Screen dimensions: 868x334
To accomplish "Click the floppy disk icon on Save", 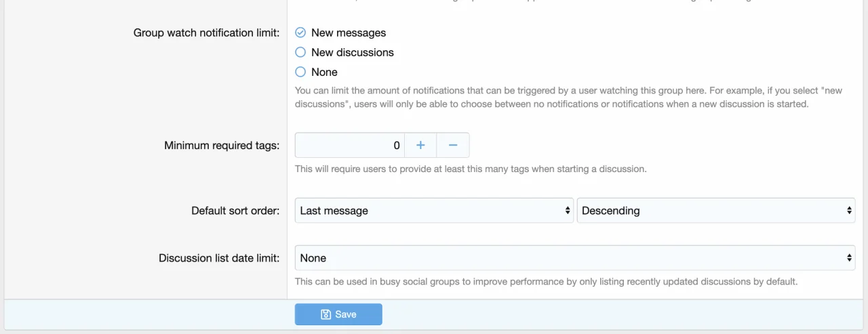I will tap(325, 314).
